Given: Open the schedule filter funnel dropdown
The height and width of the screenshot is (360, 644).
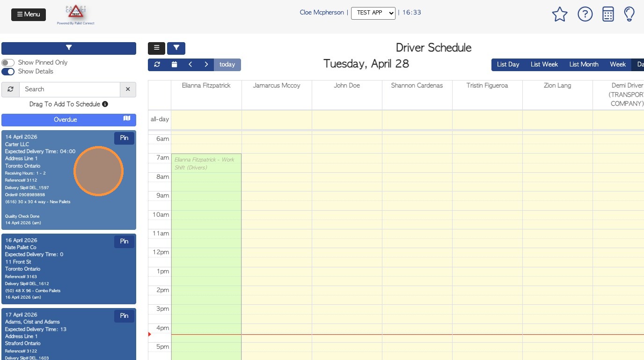Looking at the screenshot, I should click(x=176, y=48).
